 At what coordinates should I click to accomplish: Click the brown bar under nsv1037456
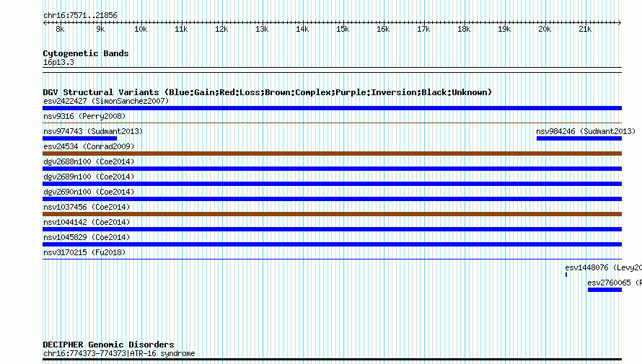tap(332, 214)
